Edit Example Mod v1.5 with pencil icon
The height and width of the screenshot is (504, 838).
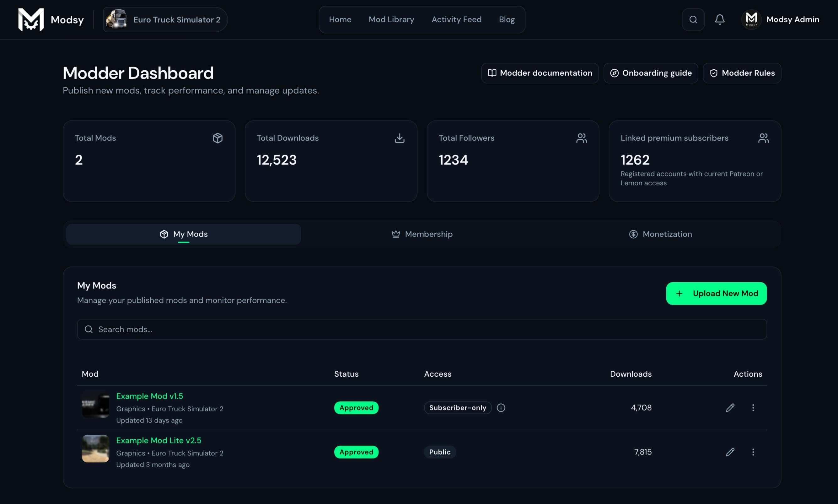(730, 407)
